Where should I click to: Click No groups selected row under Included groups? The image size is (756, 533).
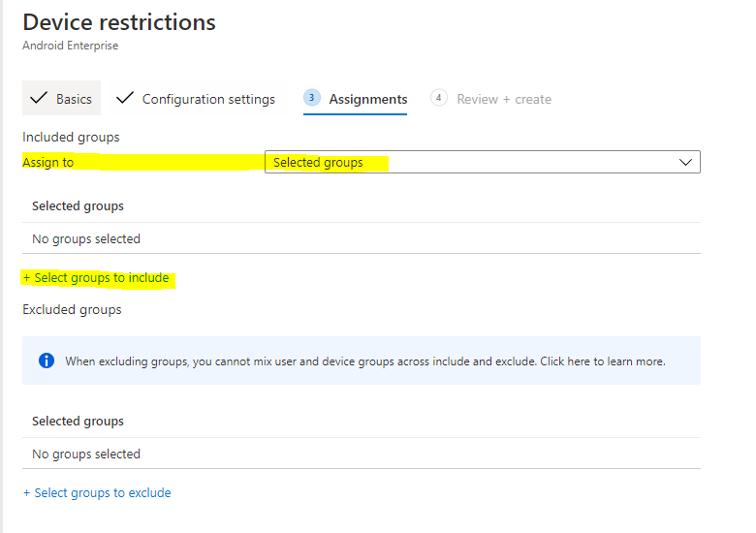[x=86, y=239]
